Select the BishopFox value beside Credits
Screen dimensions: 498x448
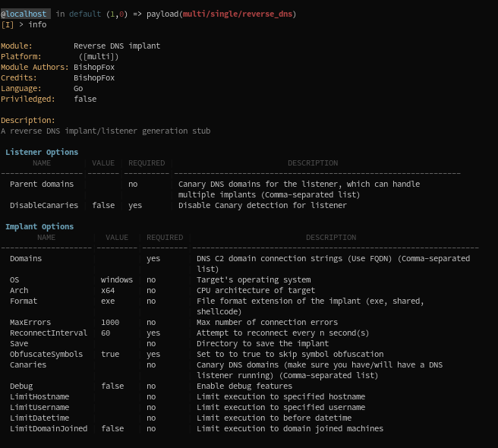click(94, 78)
